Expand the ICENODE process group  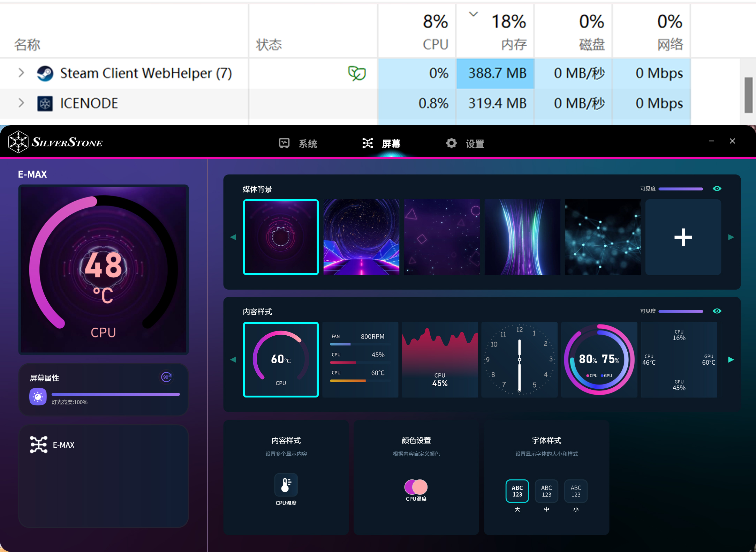pos(21,103)
